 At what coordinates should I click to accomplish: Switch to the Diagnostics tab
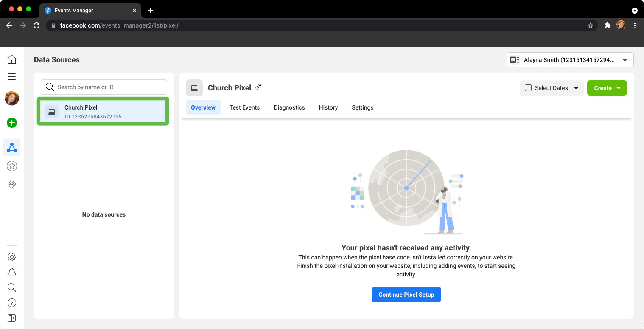(x=289, y=107)
